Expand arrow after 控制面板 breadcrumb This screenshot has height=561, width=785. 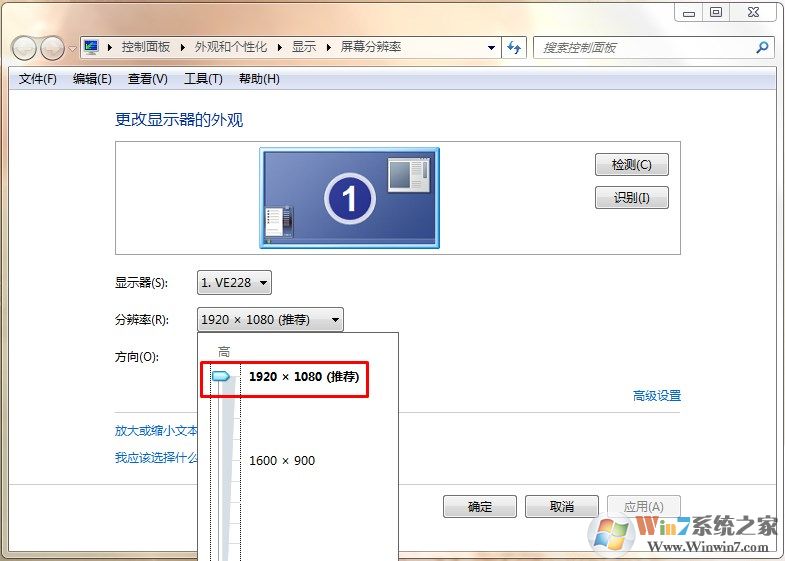pyautogui.click(x=182, y=48)
